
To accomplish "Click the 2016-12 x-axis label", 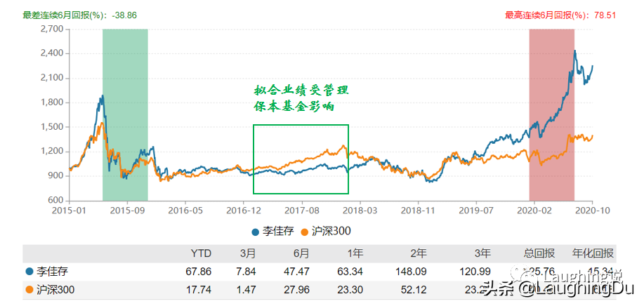I will coord(244,210).
